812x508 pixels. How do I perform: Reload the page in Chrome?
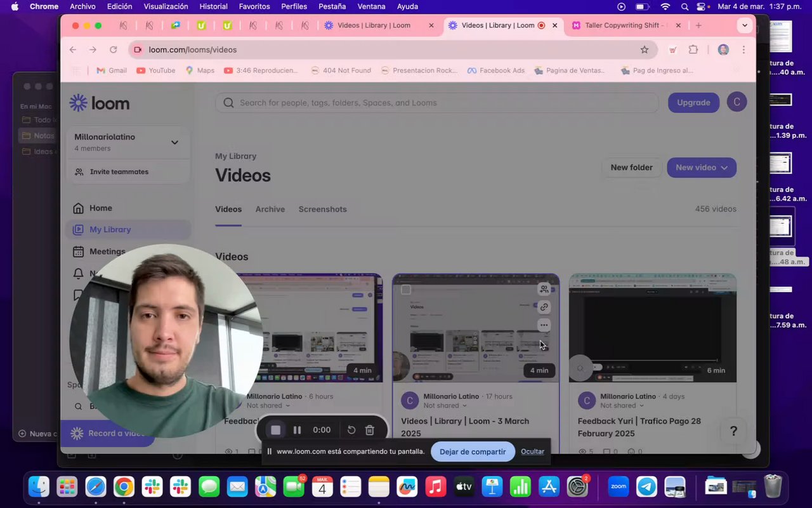pyautogui.click(x=113, y=50)
